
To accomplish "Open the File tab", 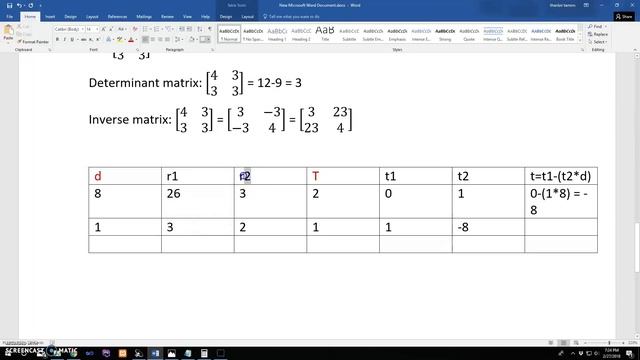I will pos(10,17).
